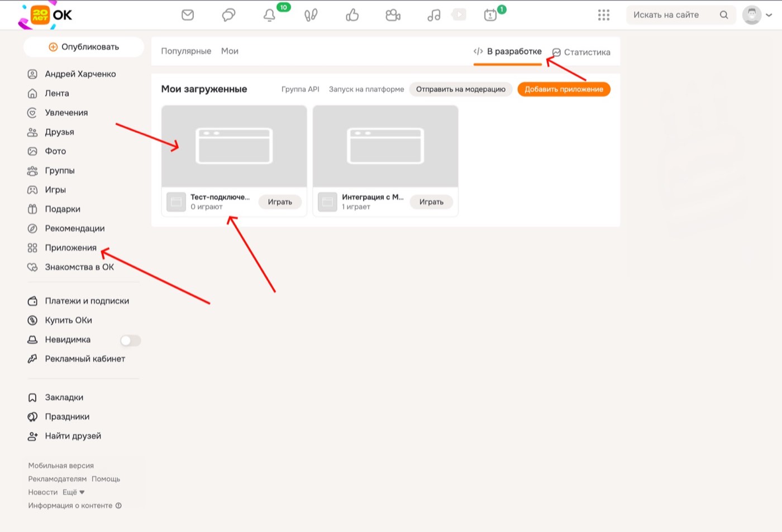
Task: Open the Рекламодателям footer link
Action: [x=58, y=479]
